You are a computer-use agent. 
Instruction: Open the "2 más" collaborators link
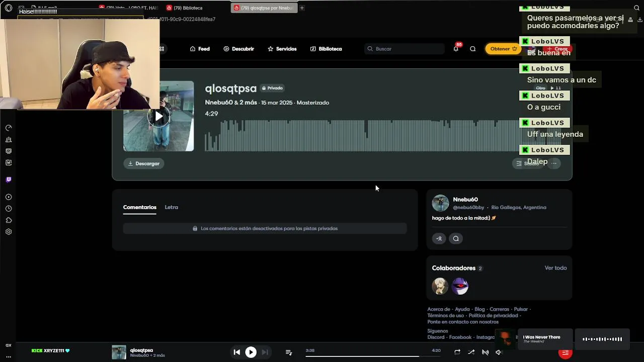coord(248,103)
